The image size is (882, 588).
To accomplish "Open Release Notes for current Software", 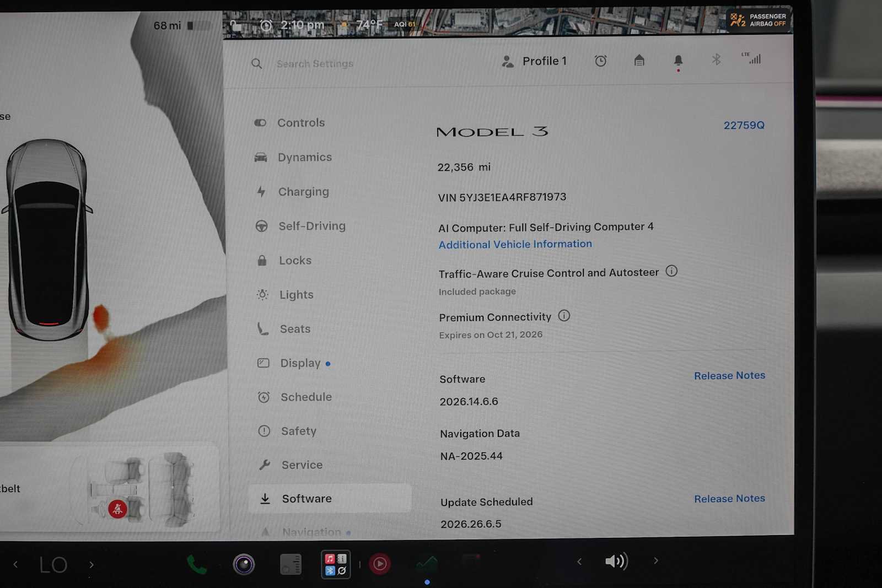I will tap(729, 375).
